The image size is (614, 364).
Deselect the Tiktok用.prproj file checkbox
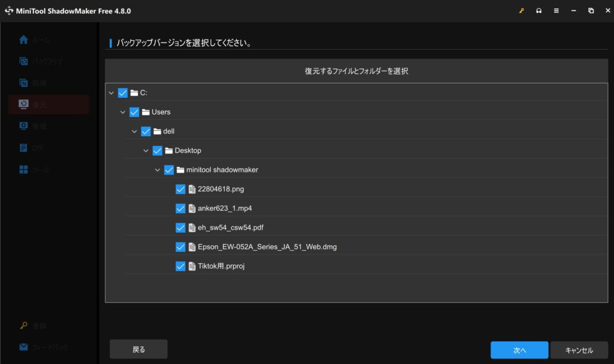[x=180, y=266]
